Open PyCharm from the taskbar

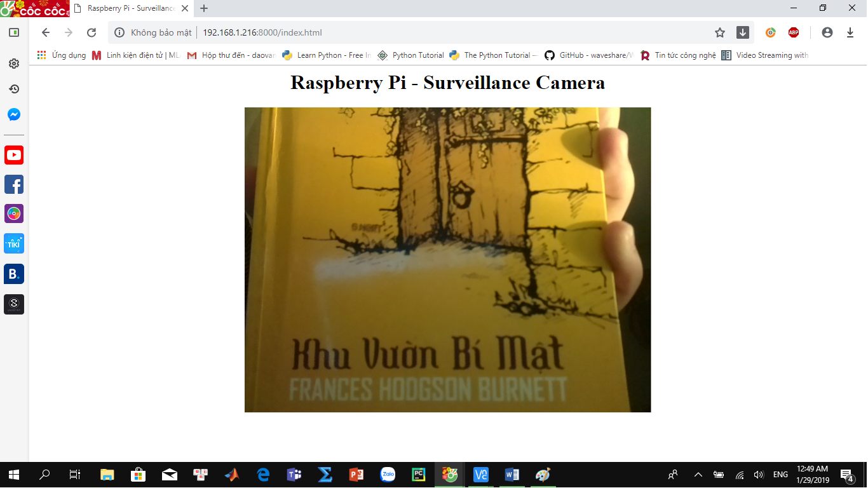419,475
